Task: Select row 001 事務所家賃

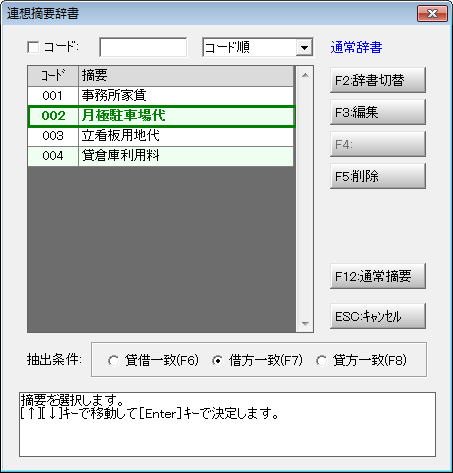Action: pos(161,96)
